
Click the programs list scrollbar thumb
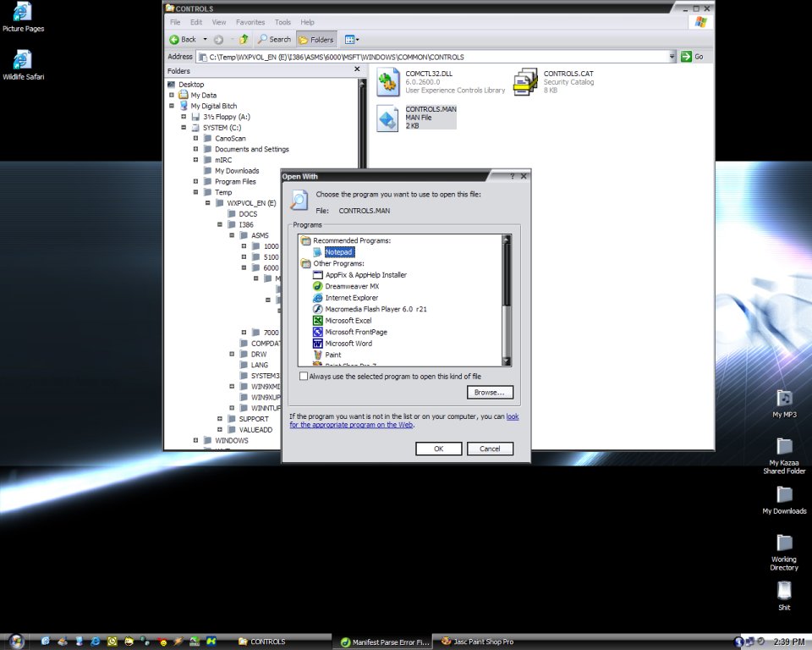click(507, 275)
